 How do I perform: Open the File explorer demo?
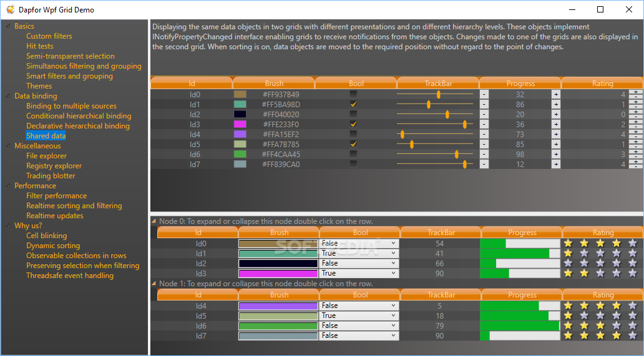46,156
